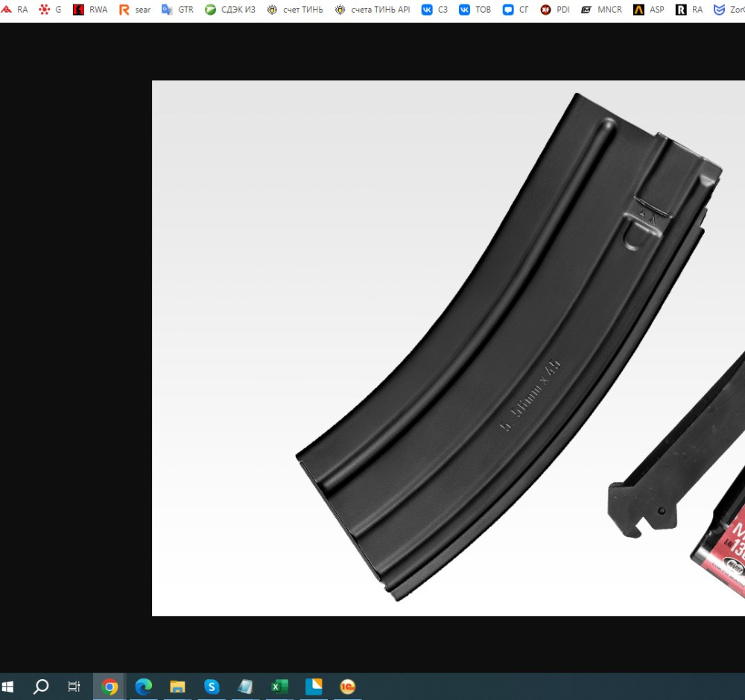Open the RA bookmark with black R icon
This screenshot has width=745, height=700.
point(689,10)
